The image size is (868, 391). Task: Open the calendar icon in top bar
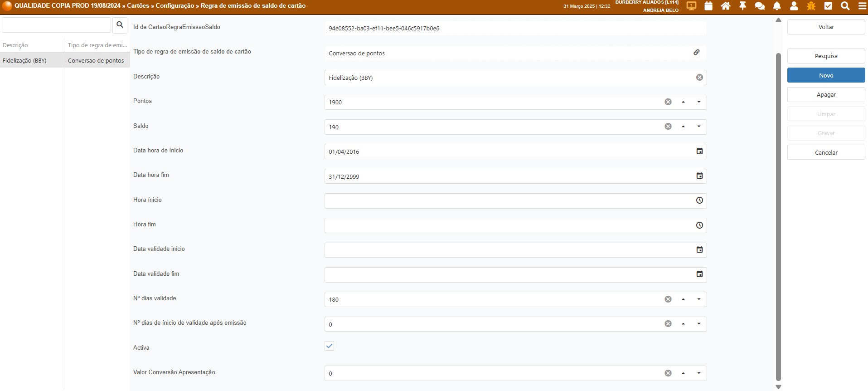[708, 6]
